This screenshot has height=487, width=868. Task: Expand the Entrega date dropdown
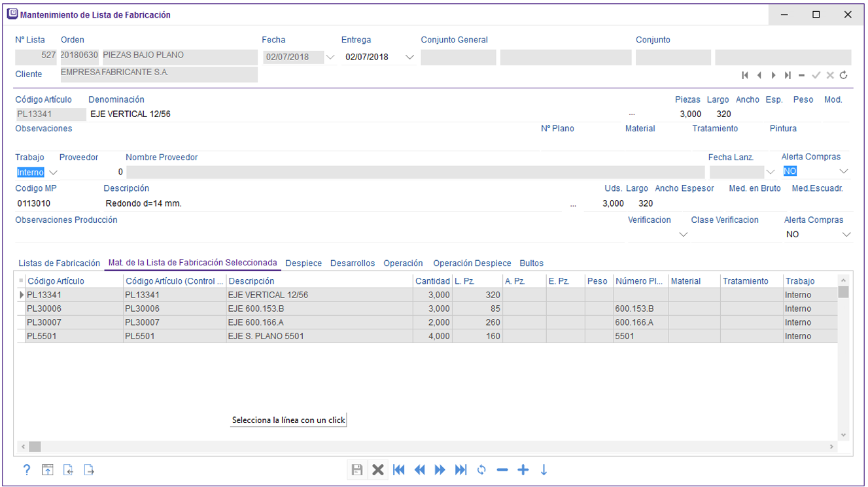409,57
